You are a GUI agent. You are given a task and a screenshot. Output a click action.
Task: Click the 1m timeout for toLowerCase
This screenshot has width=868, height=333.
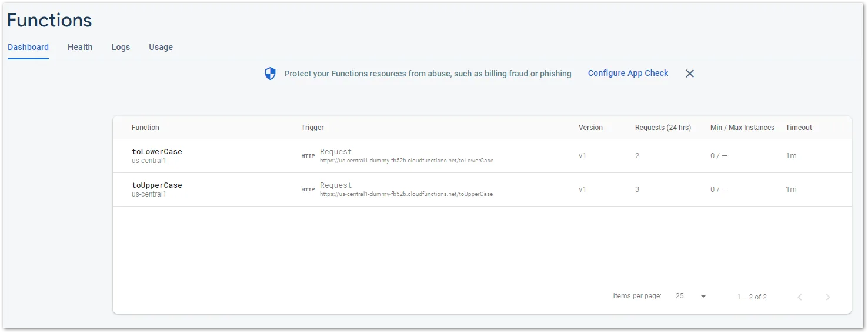[791, 156]
